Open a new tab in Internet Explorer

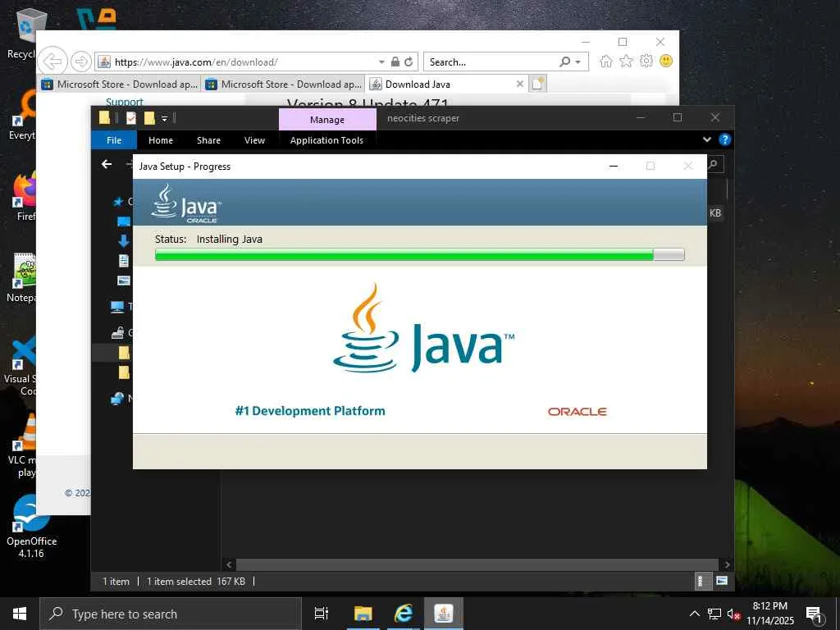tap(538, 84)
